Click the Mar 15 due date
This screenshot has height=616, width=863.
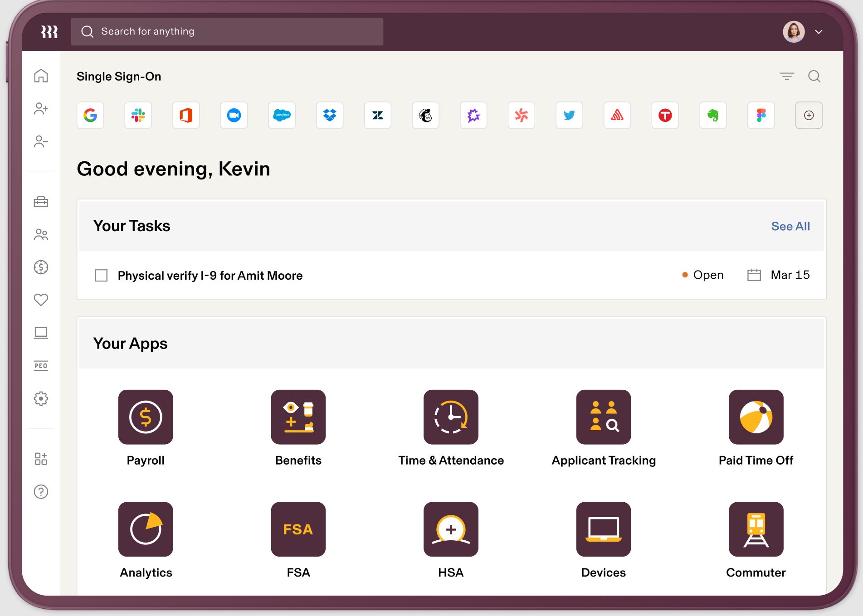click(790, 275)
